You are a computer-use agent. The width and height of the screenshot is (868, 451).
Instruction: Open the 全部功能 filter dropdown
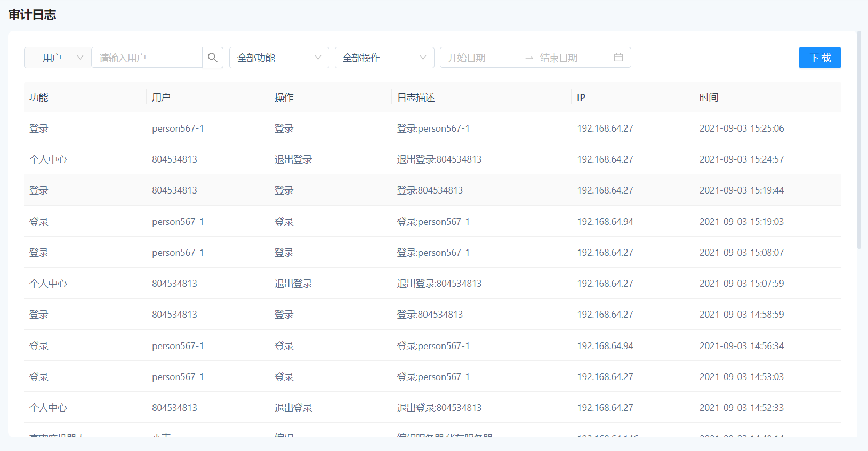279,58
